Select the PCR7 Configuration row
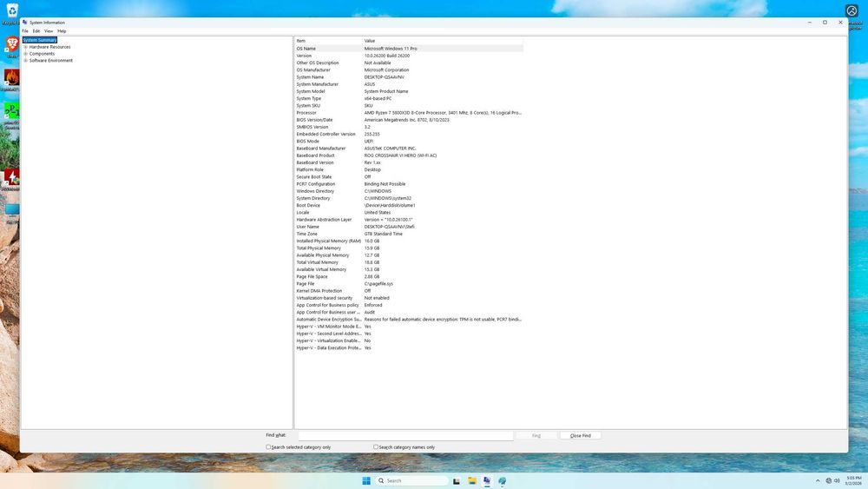 [409, 184]
